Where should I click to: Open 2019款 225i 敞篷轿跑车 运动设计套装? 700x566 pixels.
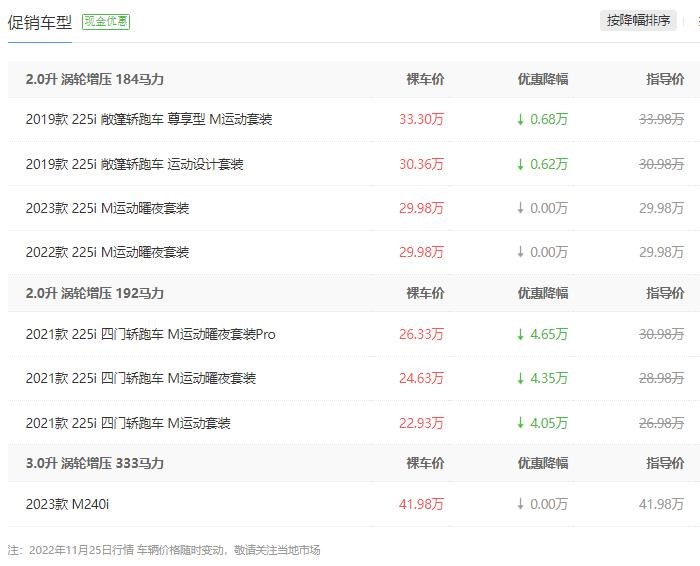[x=134, y=164]
